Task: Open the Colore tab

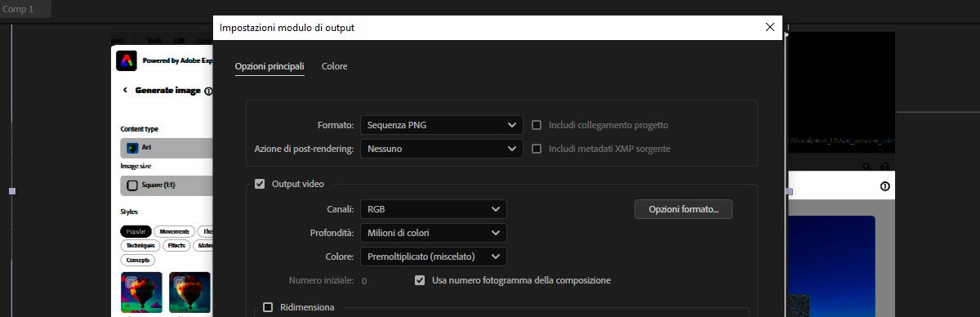Action: [x=334, y=66]
